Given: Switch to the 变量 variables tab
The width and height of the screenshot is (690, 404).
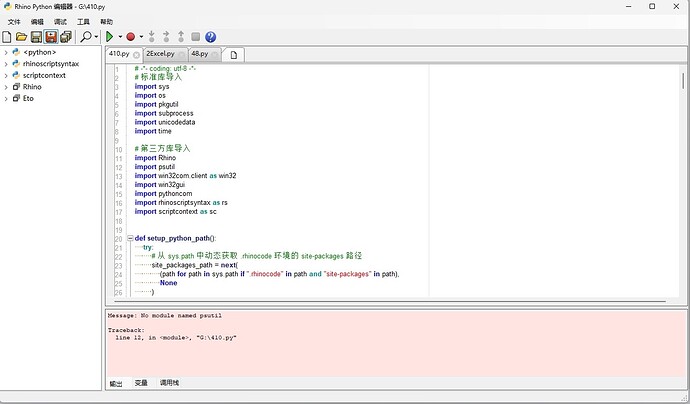Looking at the screenshot, I should 141,383.
